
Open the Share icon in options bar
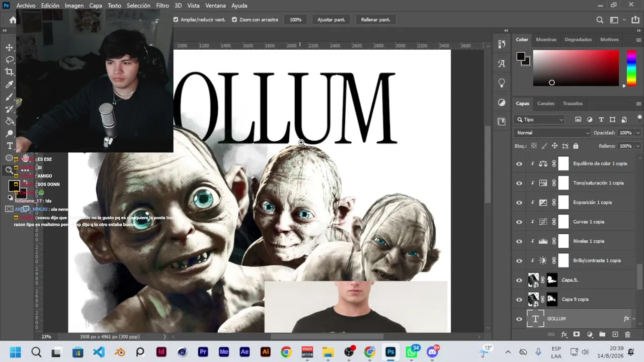coord(636,20)
